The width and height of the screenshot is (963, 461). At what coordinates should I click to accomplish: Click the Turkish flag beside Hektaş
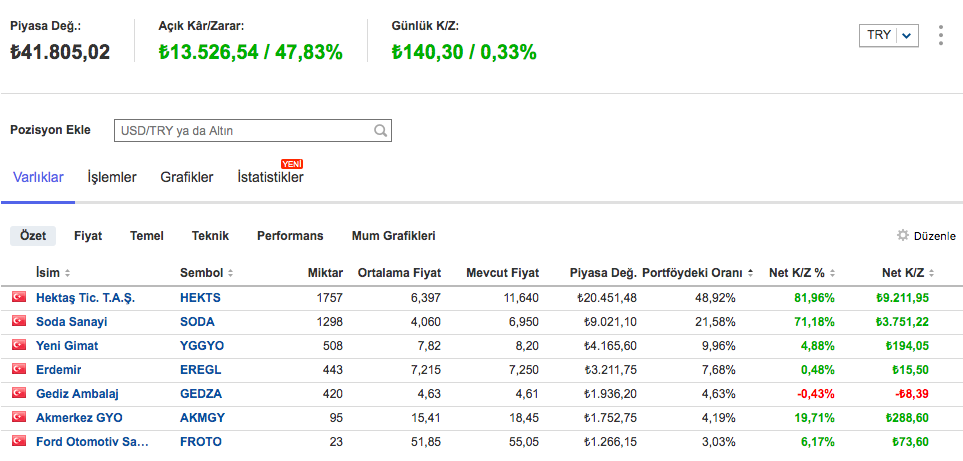point(18,298)
